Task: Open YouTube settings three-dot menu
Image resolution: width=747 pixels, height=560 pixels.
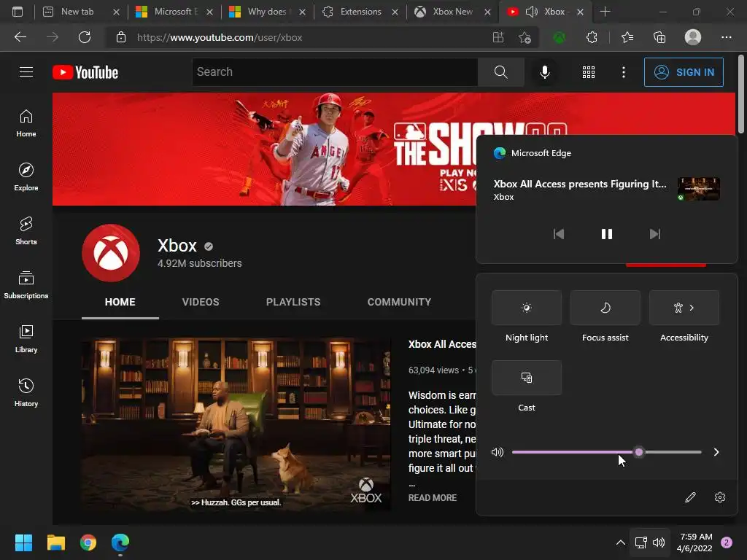Action: point(624,72)
